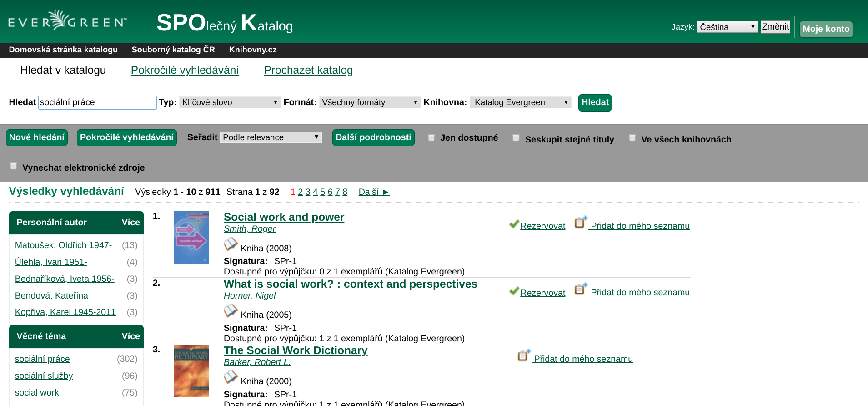The height and width of the screenshot is (406, 868).
Task: Click author Barker, Robert L.
Action: coord(257,362)
